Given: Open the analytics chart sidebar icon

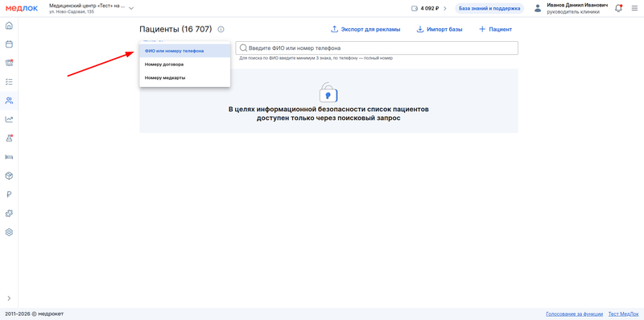Looking at the screenshot, I should pos(9,119).
